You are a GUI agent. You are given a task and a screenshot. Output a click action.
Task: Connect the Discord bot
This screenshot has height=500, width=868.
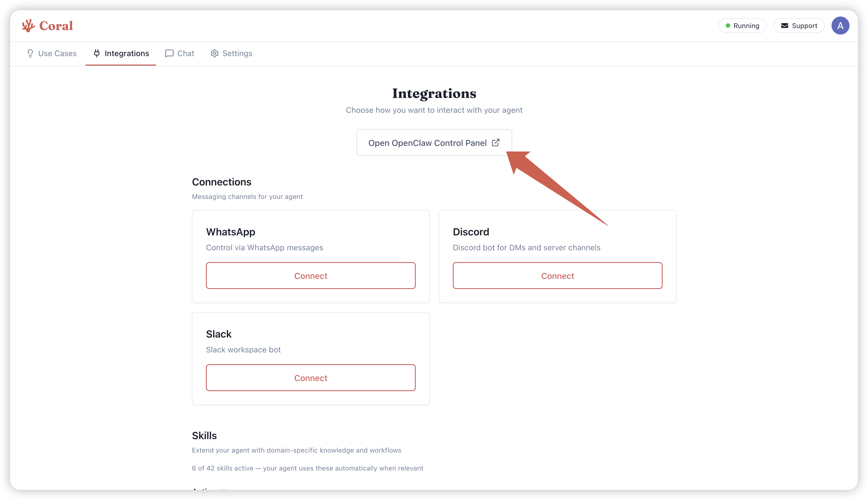pyautogui.click(x=557, y=276)
